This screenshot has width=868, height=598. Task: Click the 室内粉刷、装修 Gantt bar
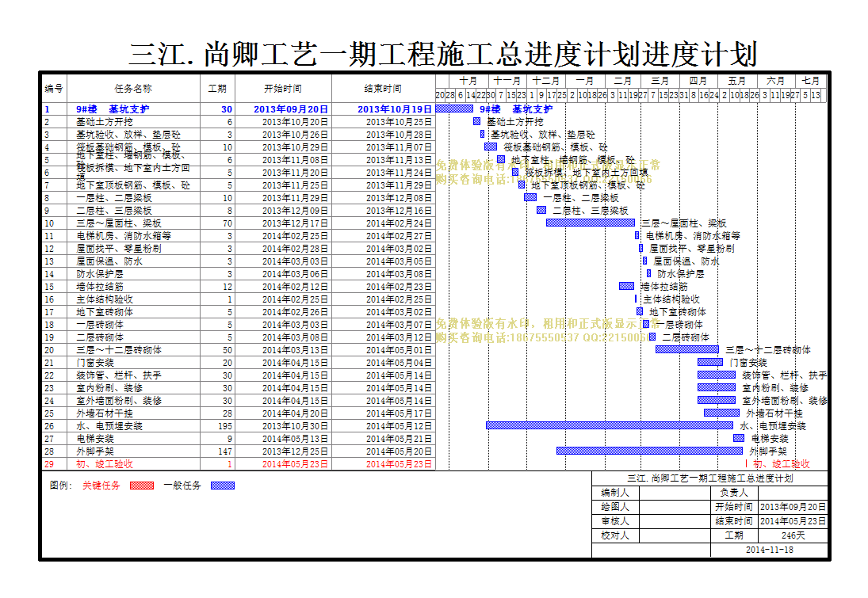coord(717,387)
